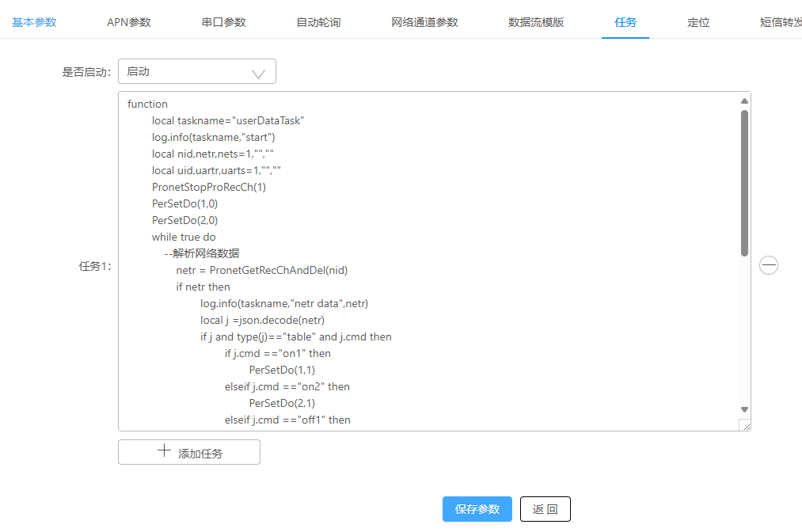Viewport: 802px width, 532px height.
Task: Open the 网络通道参数 tab
Action: 424,23
